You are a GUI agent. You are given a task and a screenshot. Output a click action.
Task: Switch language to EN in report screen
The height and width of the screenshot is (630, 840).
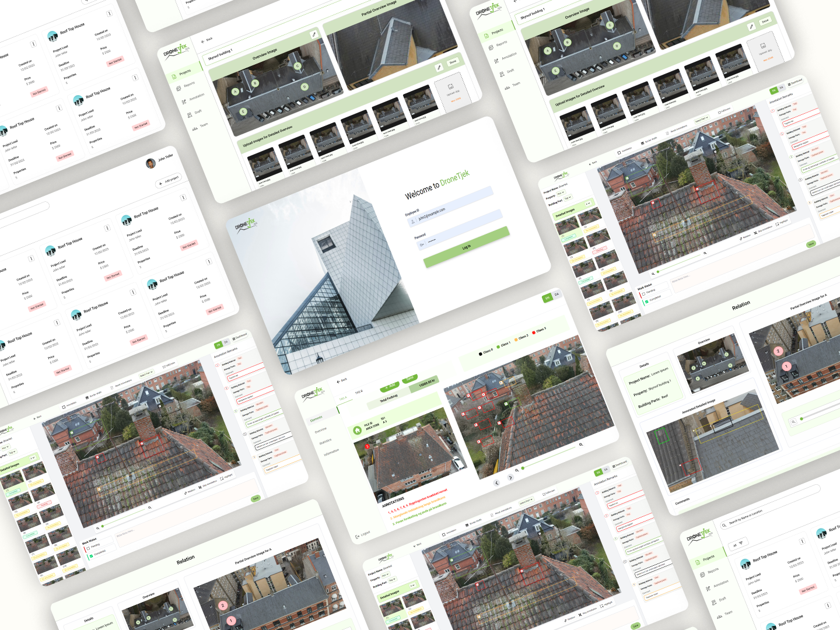(547, 298)
